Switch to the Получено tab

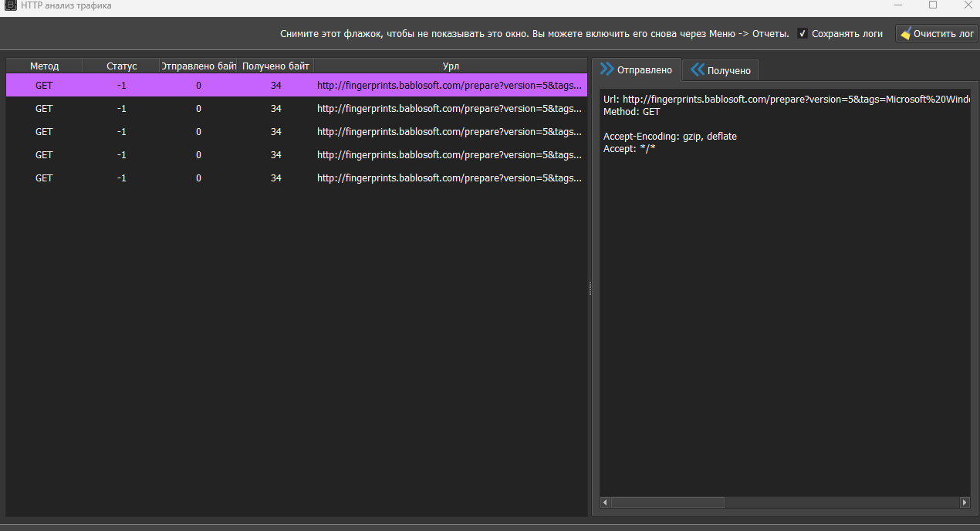tap(721, 70)
